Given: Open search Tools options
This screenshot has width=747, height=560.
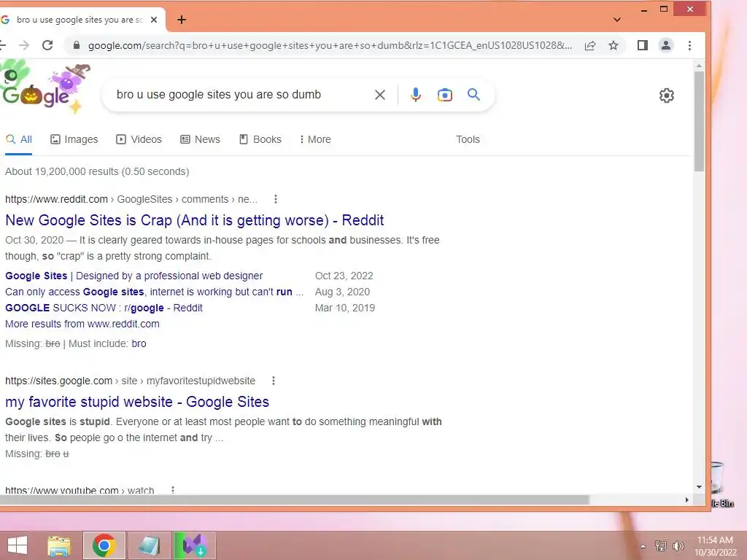Looking at the screenshot, I should (468, 139).
